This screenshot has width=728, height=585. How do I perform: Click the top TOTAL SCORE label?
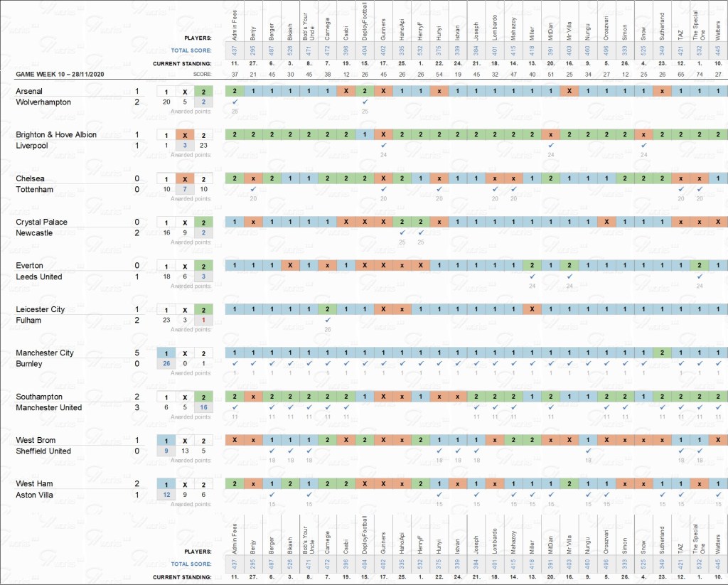point(191,50)
